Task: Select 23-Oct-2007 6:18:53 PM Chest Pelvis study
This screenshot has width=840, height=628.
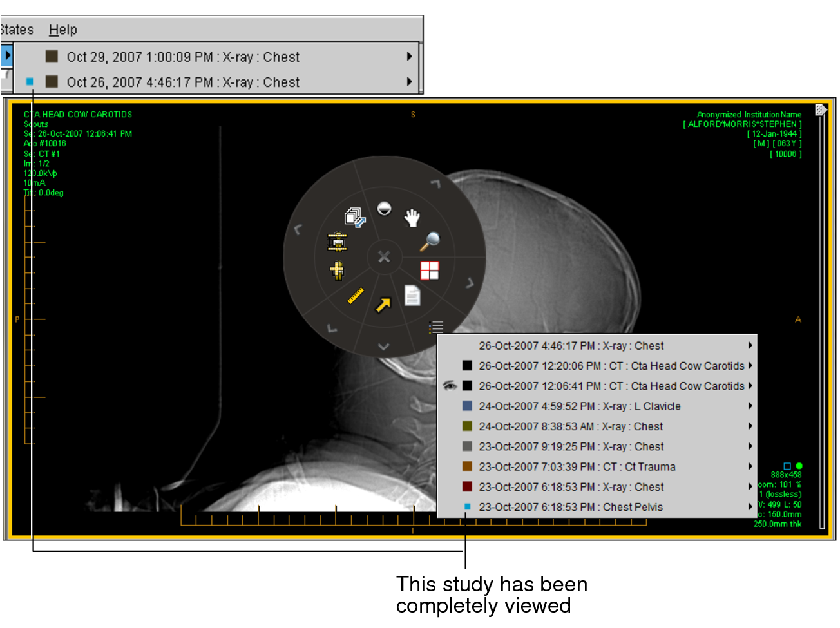Action: click(570, 507)
